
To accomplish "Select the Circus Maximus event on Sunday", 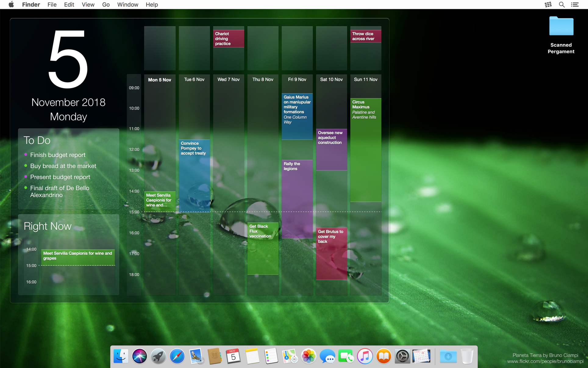I will [365, 150].
